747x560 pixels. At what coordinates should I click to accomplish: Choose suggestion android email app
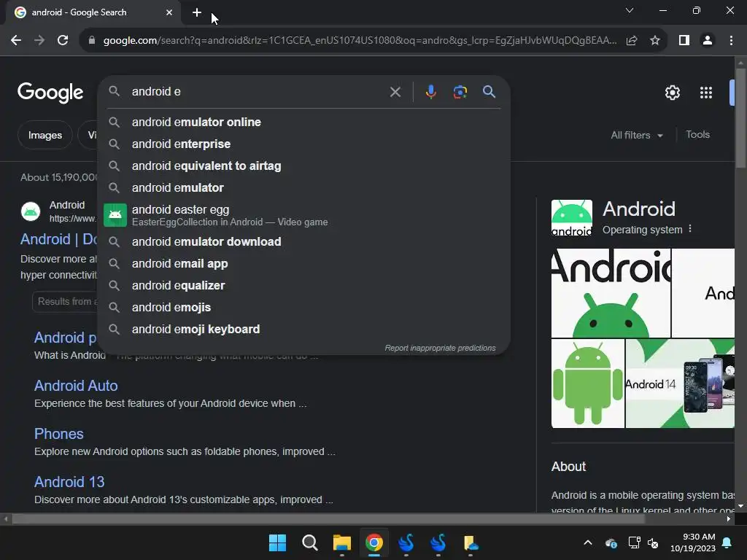coord(303,263)
